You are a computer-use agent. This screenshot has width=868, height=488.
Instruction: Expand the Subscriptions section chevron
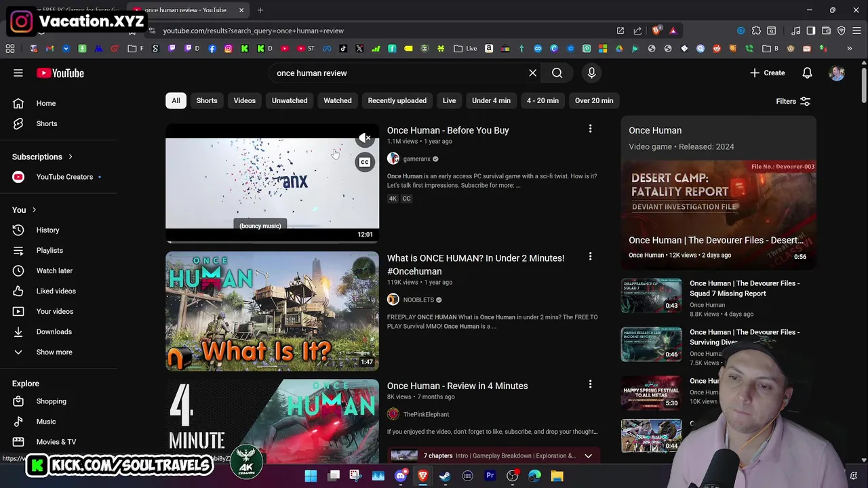coord(70,157)
